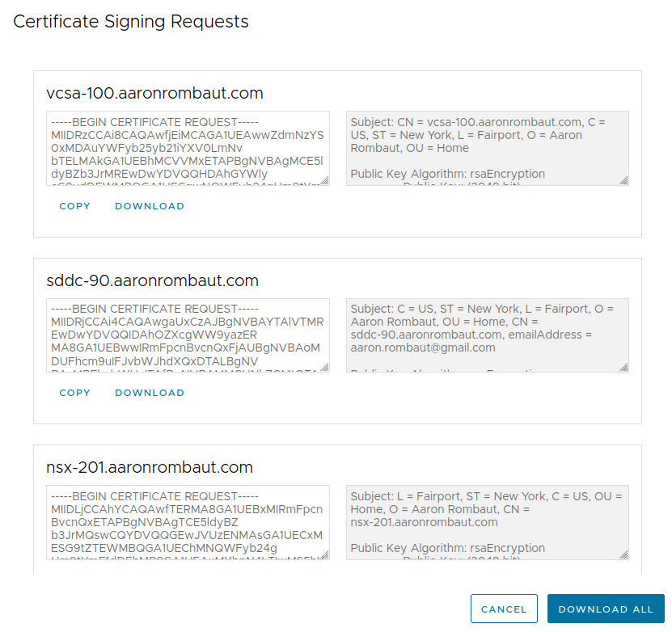672x632 pixels.
Task: Click the nsx-201.aaronrombaut.com heading
Action: pos(150,467)
